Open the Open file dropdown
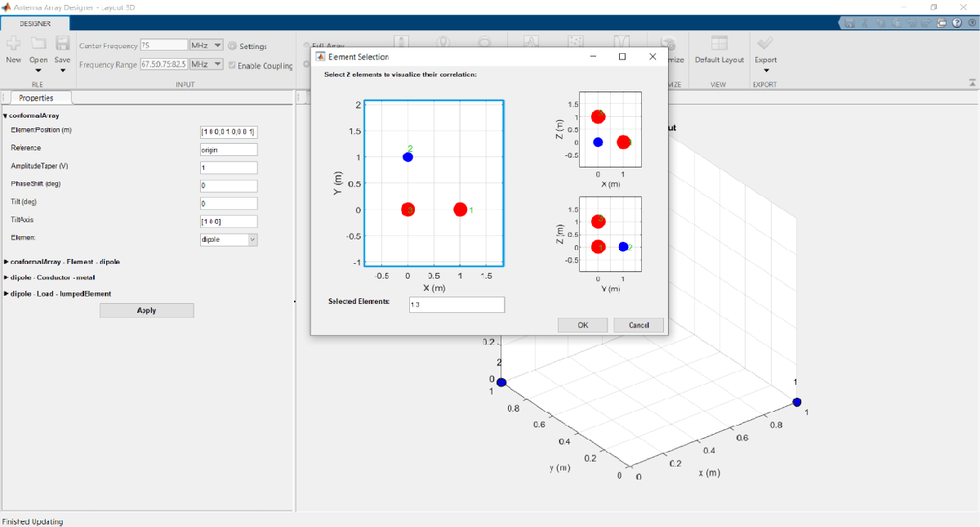980x527 pixels. [x=38, y=70]
